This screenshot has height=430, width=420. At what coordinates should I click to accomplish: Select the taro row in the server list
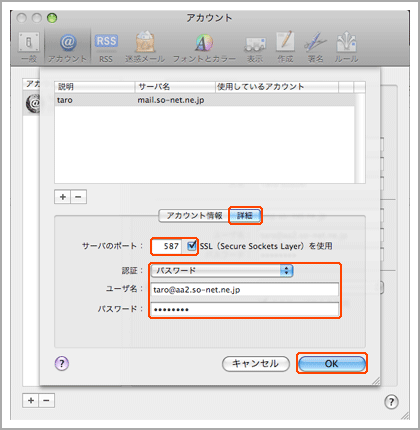(204, 100)
